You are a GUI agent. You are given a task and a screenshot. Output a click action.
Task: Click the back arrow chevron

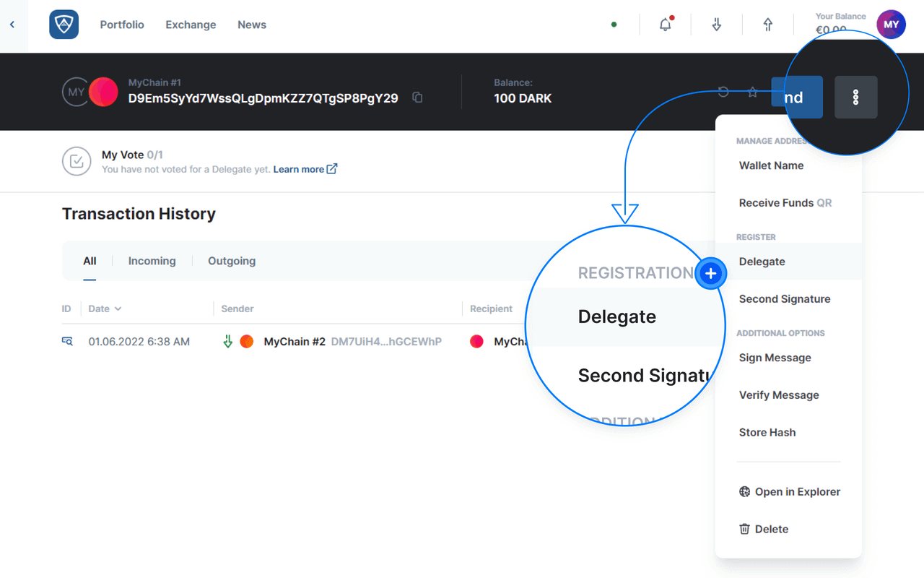12,25
